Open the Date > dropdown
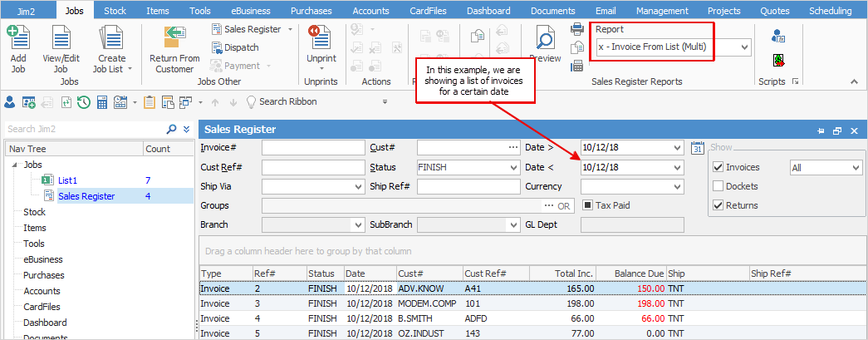The image size is (868, 340). click(x=678, y=149)
